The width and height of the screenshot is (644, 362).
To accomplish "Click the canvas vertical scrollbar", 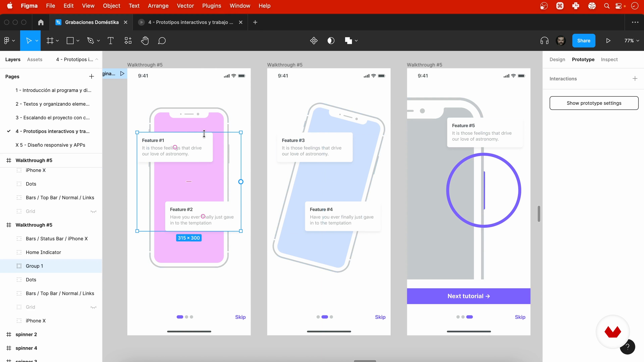I will (539, 214).
